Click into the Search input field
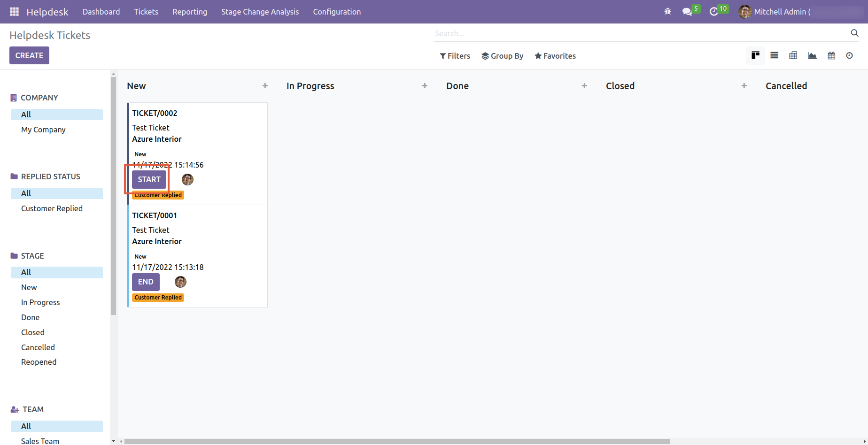The image size is (868, 445). (x=641, y=33)
